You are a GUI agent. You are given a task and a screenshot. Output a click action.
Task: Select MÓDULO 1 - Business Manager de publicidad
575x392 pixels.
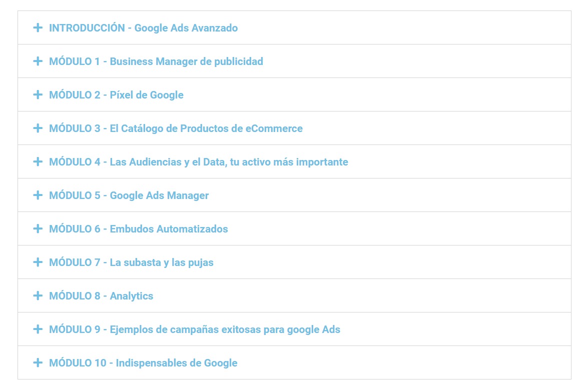coord(156,61)
